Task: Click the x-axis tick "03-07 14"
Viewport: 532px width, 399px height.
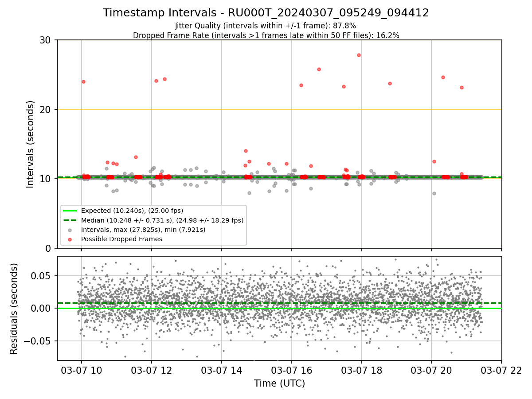Action: click(222, 370)
